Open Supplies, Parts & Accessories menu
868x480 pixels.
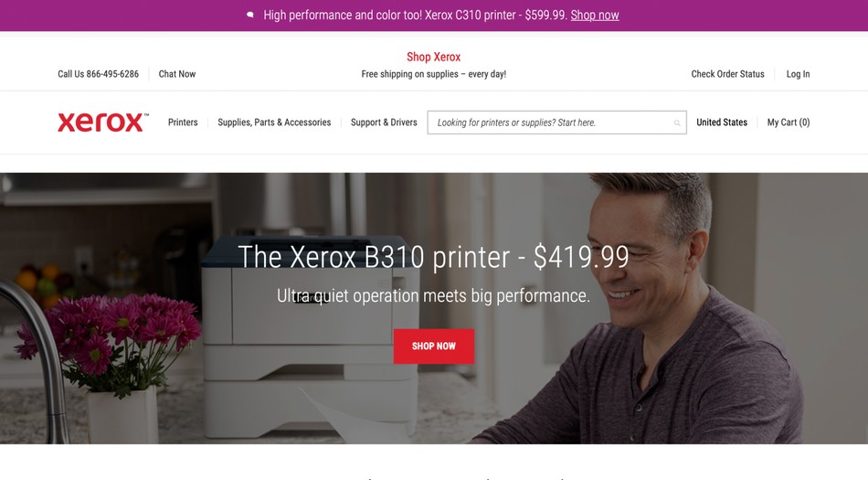274,123
